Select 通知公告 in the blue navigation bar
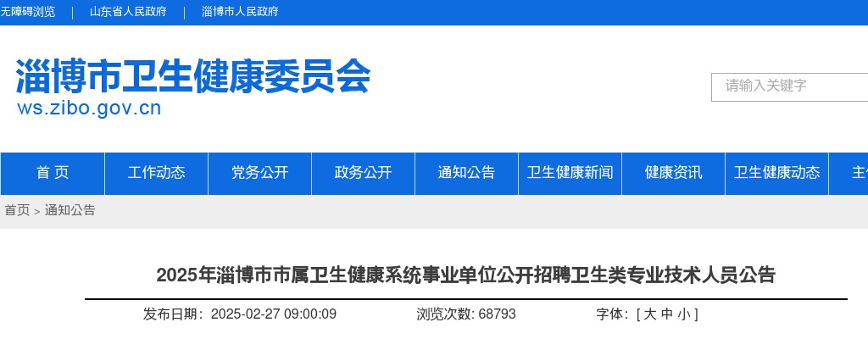 tap(467, 173)
